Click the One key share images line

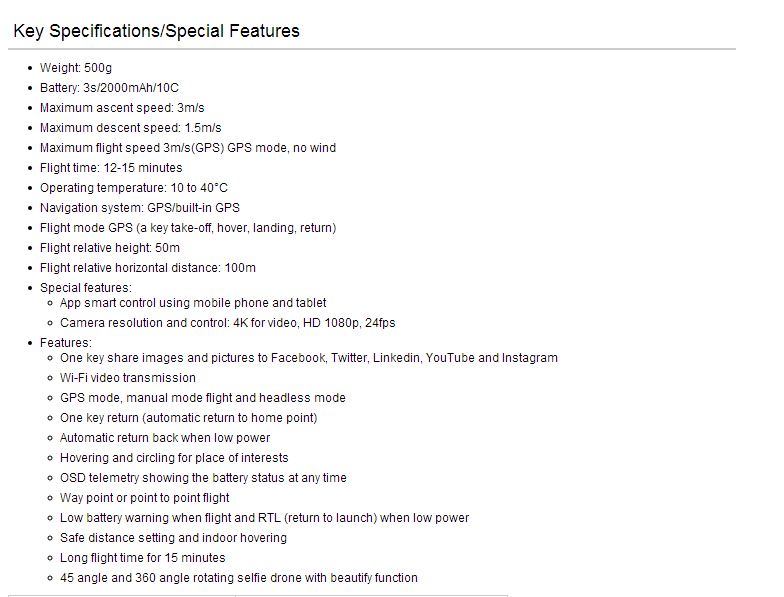[x=309, y=358]
